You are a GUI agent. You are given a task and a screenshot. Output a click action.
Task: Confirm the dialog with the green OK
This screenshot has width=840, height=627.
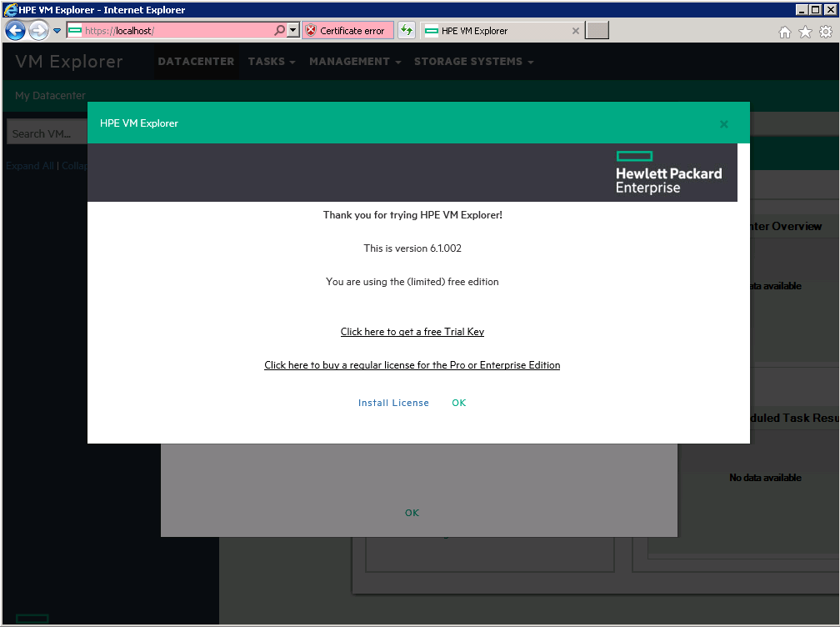[x=459, y=403]
